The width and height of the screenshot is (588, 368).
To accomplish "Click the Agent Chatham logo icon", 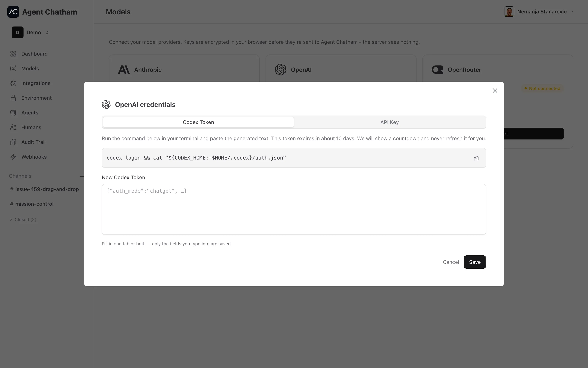I will coord(13,12).
